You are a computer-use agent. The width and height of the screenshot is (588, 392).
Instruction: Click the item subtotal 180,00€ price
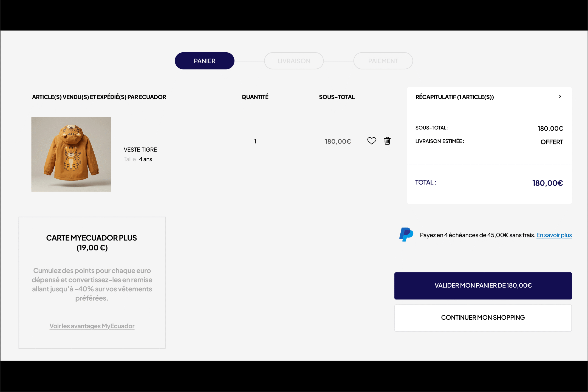pyautogui.click(x=338, y=141)
